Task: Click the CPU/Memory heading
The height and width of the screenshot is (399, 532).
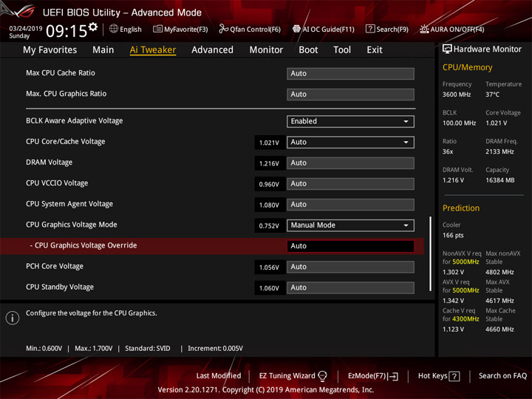Action: (x=467, y=67)
